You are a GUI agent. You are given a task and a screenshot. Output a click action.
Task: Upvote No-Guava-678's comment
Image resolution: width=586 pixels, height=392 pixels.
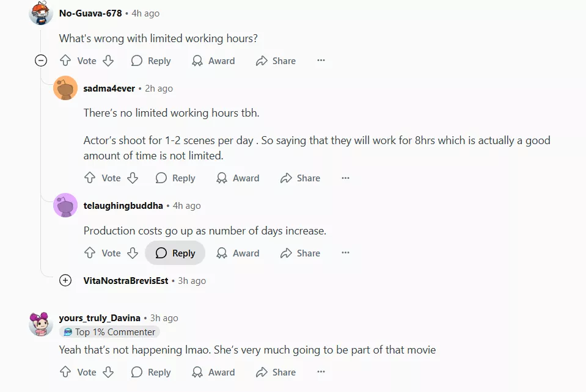click(x=65, y=61)
